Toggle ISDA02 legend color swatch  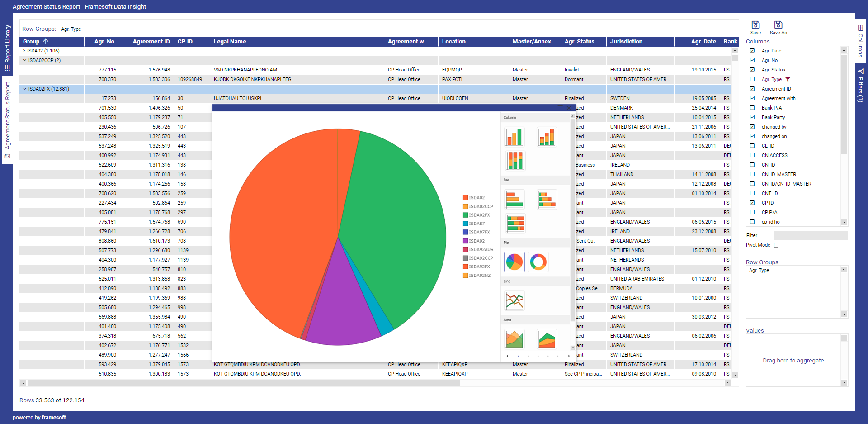pos(465,198)
